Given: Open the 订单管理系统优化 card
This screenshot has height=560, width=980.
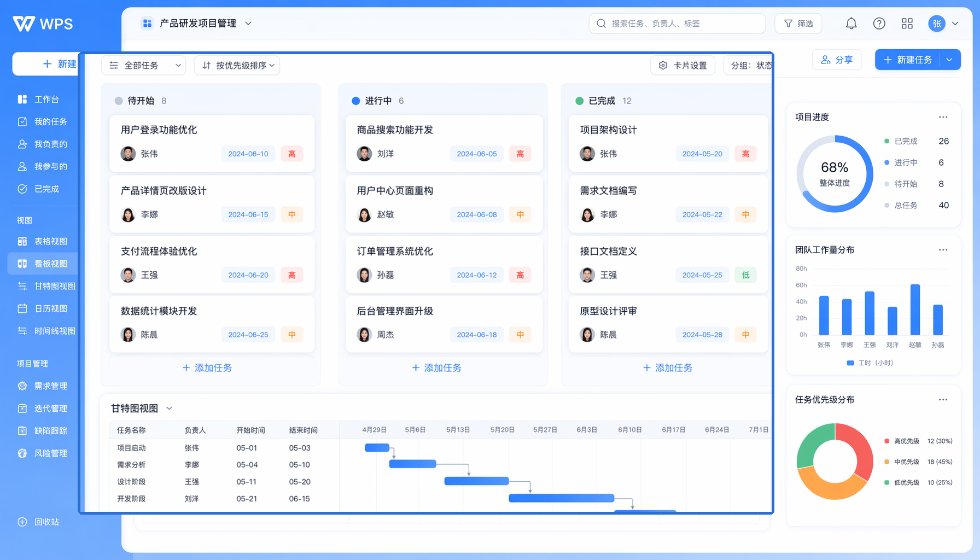Looking at the screenshot, I should pyautogui.click(x=444, y=265).
